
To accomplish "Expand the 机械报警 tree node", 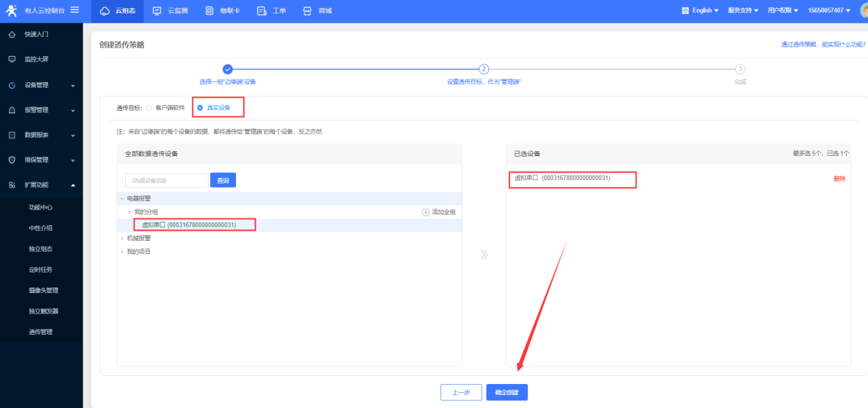I will 122,238.
